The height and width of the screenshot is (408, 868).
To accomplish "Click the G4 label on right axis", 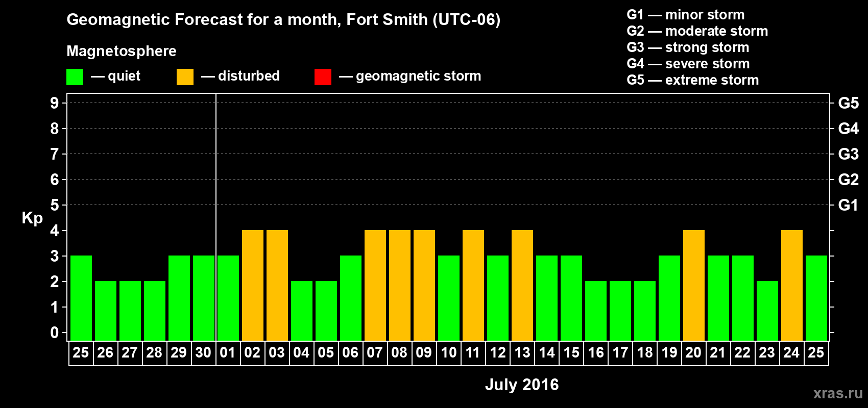I will tap(848, 129).
